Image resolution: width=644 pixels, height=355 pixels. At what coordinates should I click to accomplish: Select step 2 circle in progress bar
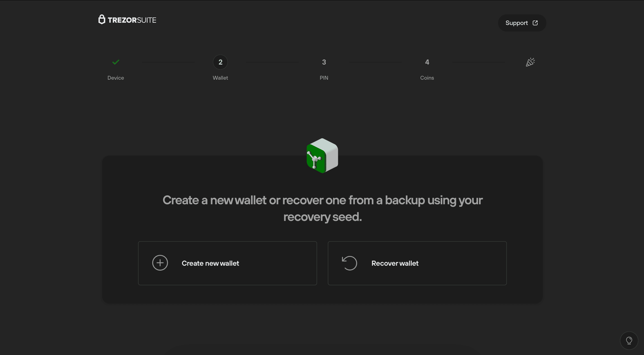coord(220,62)
